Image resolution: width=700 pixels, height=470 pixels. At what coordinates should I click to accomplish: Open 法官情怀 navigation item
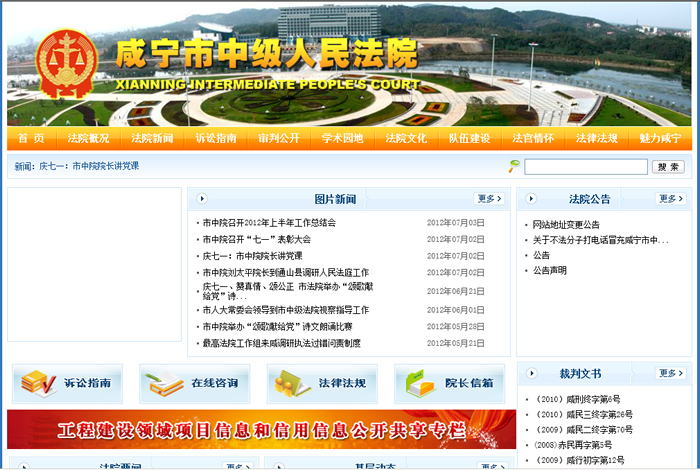point(533,138)
